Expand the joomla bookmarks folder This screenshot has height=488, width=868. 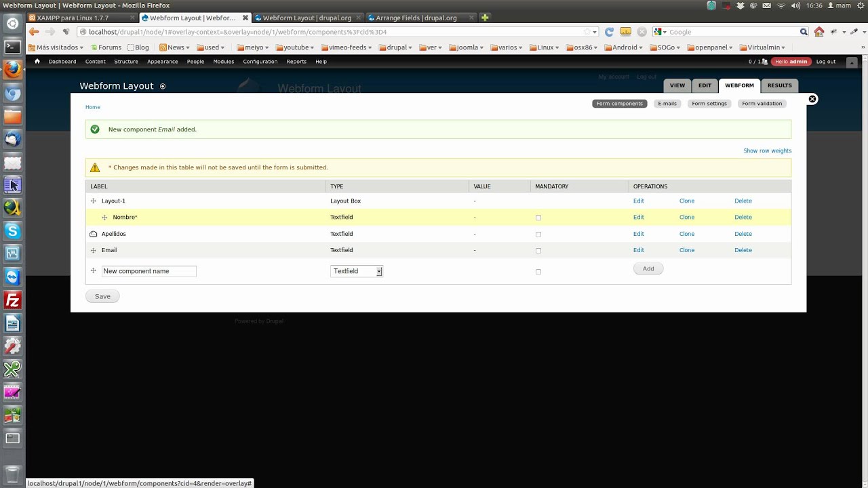[x=467, y=47]
